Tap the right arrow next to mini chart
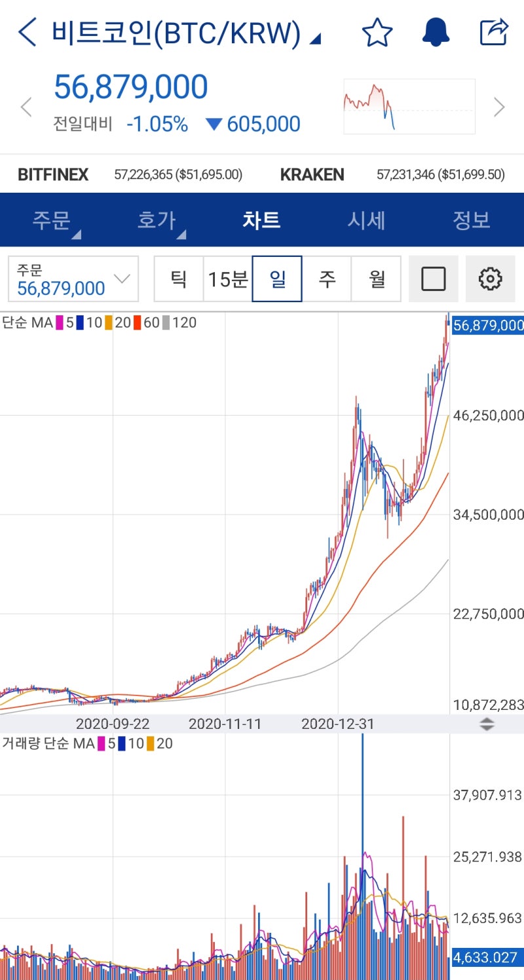 point(499,106)
